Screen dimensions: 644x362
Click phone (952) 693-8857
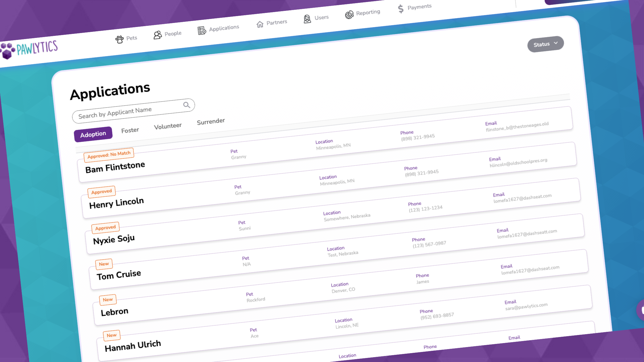point(437,316)
